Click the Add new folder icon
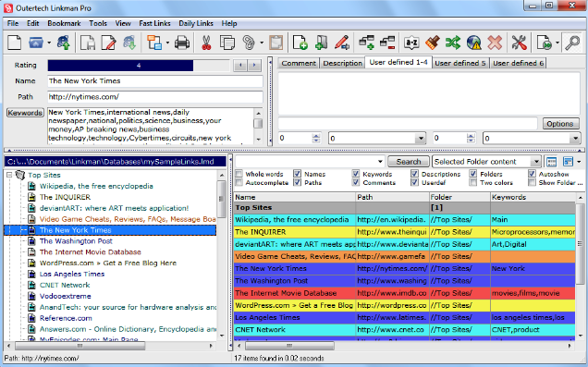 (x=321, y=43)
